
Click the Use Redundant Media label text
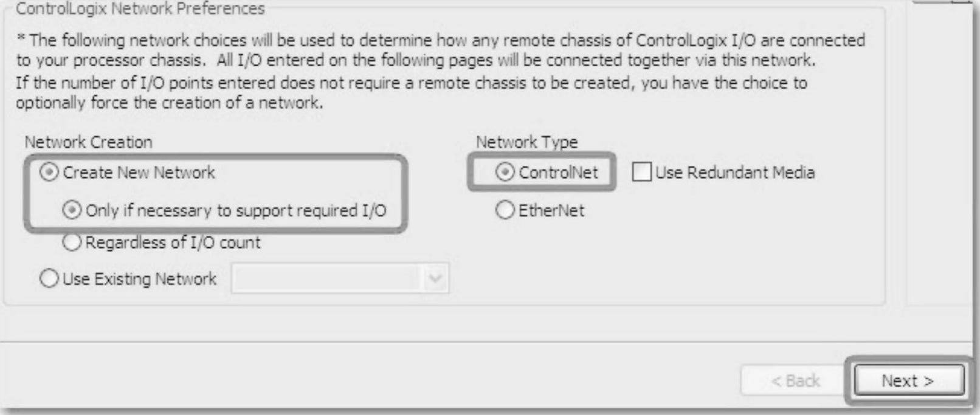[x=735, y=173]
